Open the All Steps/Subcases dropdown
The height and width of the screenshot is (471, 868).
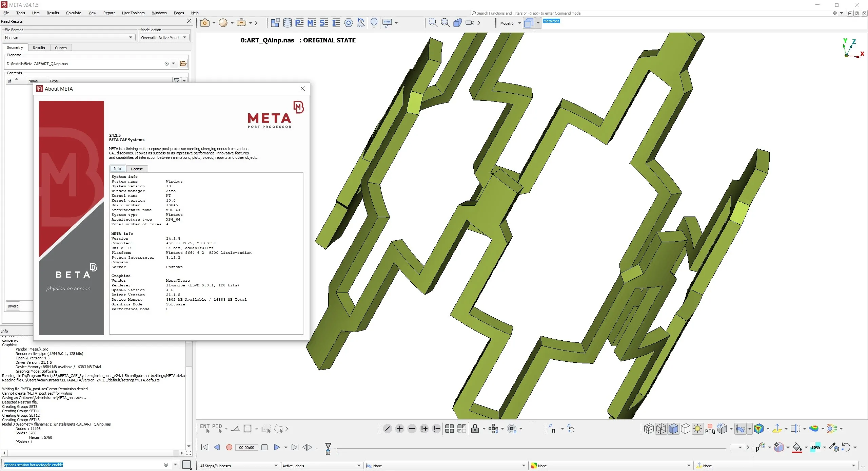coord(239,466)
